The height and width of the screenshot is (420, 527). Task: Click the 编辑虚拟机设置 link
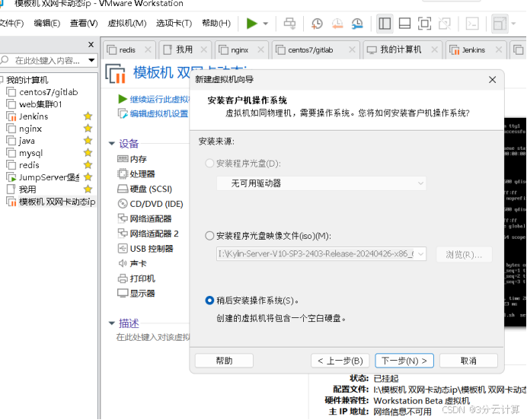pyautogui.click(x=158, y=114)
